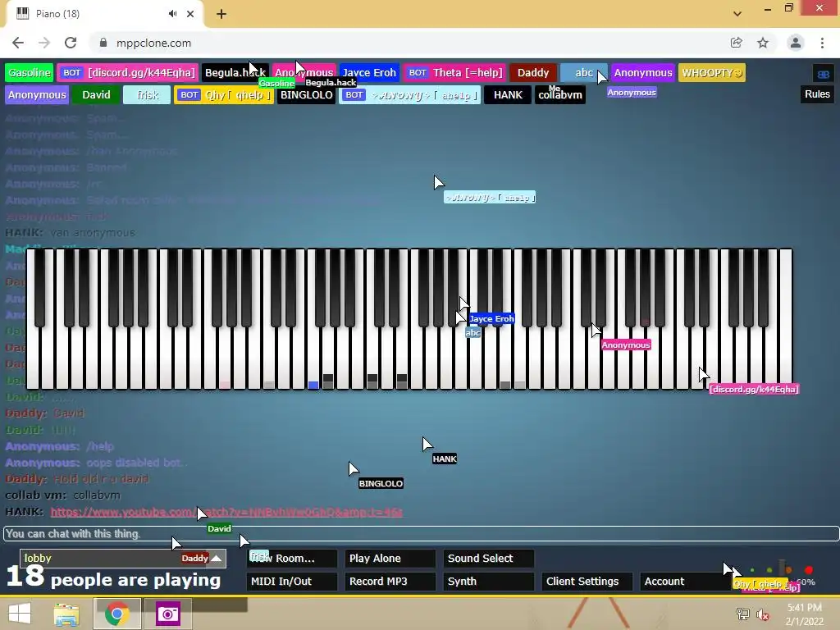Select Jayce Eroh in the player list
840x630 pixels.
369,73
